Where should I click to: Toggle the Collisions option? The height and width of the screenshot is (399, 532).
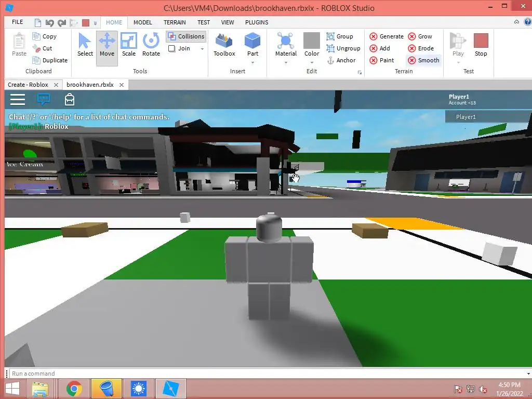187,36
